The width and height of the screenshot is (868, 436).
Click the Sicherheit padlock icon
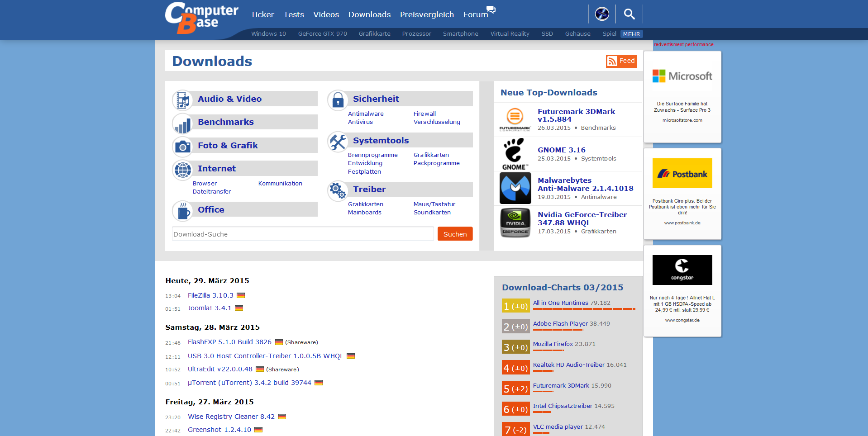338,100
